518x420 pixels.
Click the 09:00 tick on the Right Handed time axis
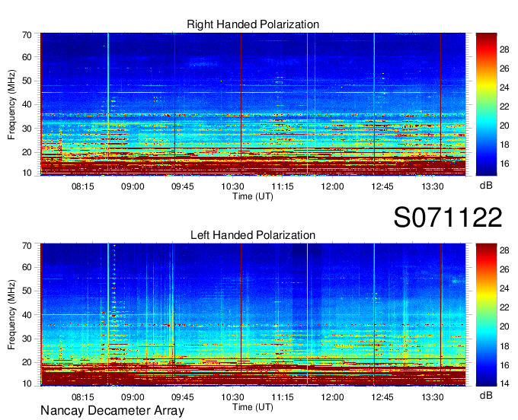tap(133, 186)
